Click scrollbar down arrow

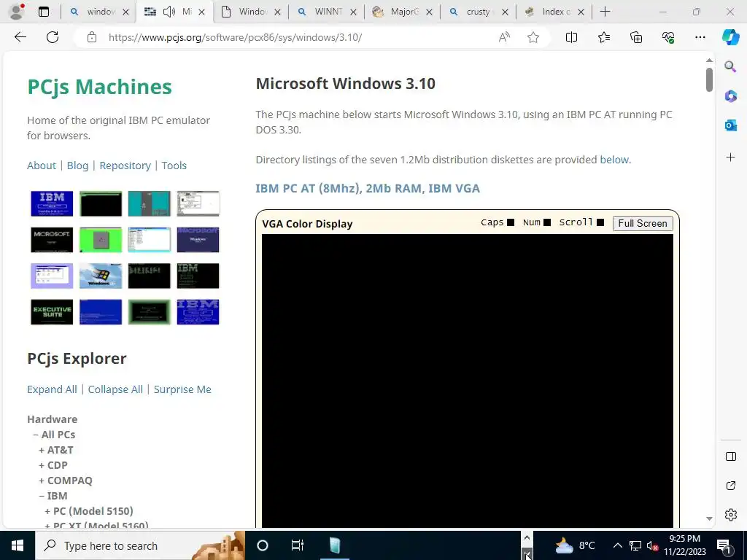[709, 518]
